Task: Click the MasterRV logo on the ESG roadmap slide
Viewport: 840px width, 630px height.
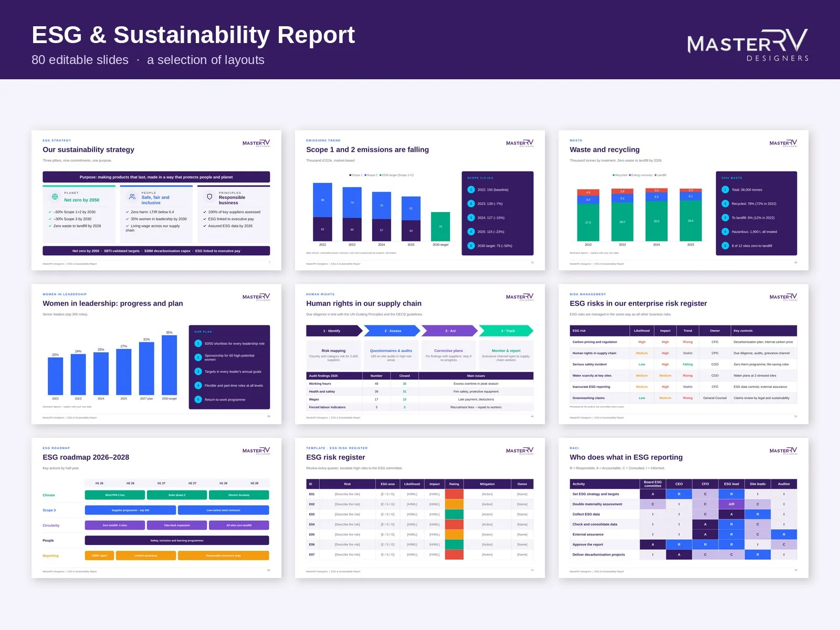Action: [x=256, y=451]
